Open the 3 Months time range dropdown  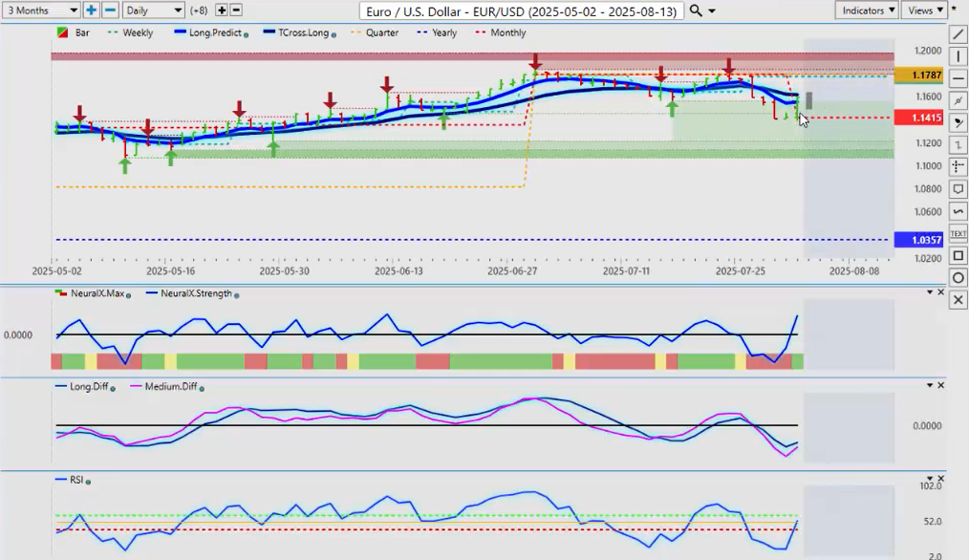tap(41, 11)
